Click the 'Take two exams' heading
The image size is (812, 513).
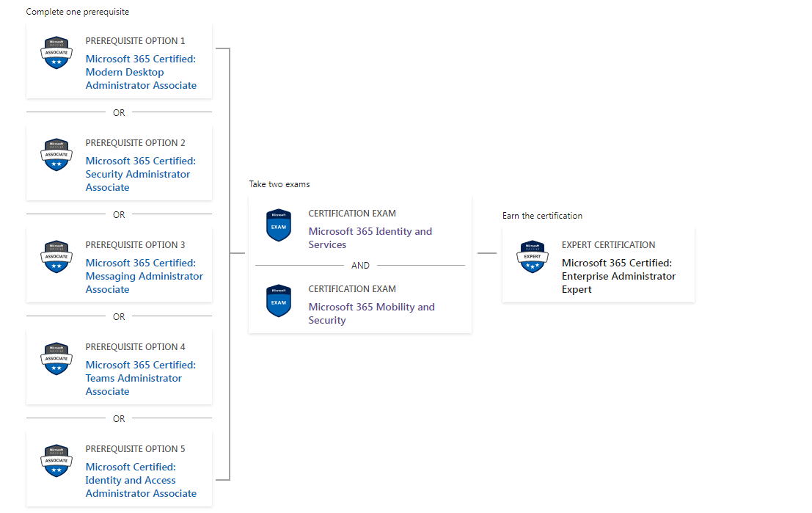point(279,184)
